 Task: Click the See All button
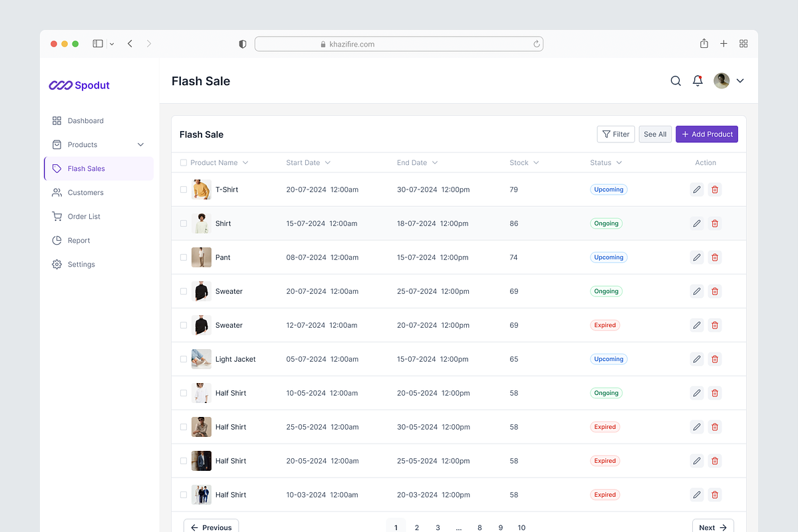pos(655,134)
